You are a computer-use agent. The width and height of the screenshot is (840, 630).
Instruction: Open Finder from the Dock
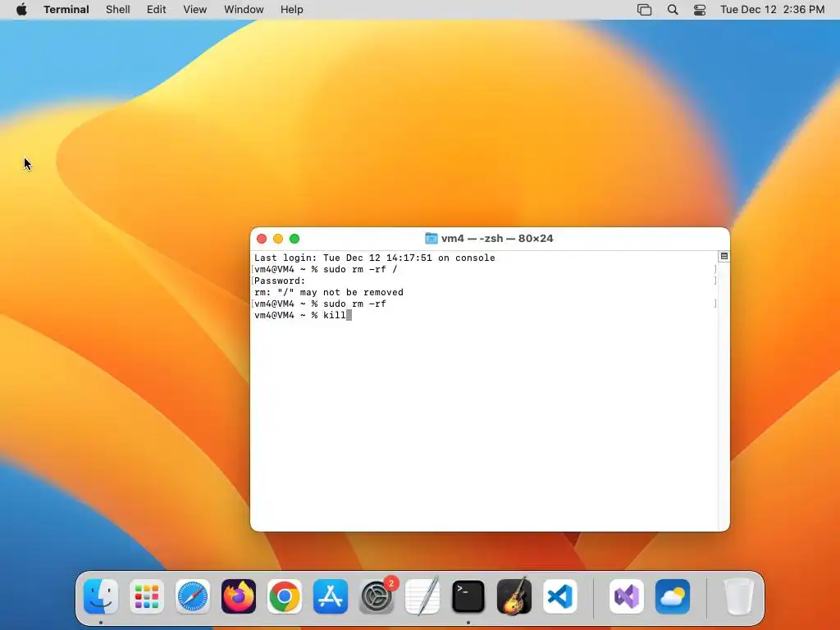(x=101, y=596)
